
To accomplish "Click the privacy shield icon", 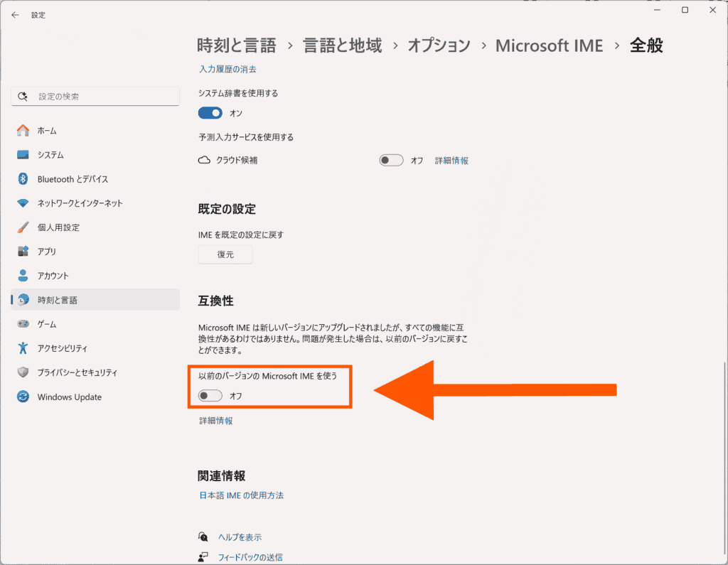I will [x=23, y=372].
